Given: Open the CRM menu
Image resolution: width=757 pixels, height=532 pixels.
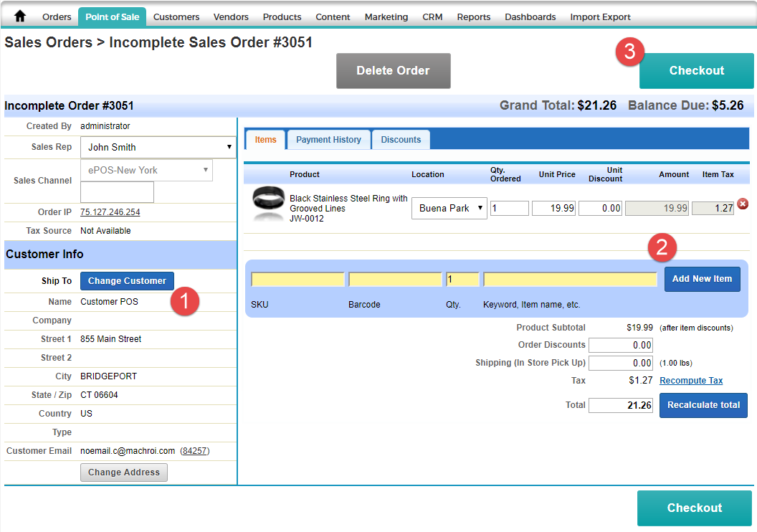Looking at the screenshot, I should click(432, 17).
